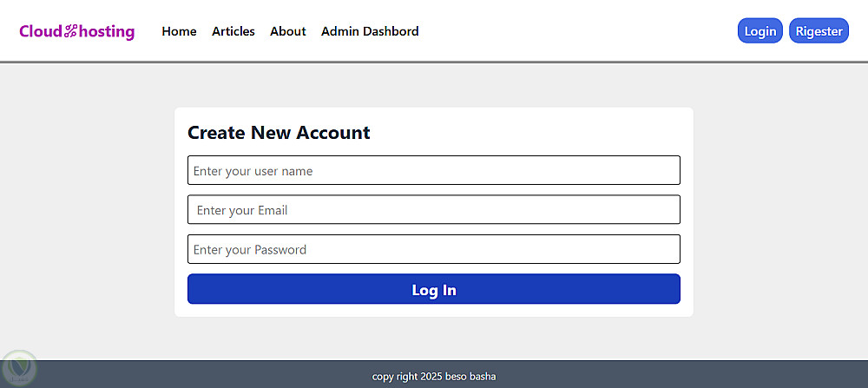
Task: Click the word "Account" in the form title
Action: click(333, 133)
